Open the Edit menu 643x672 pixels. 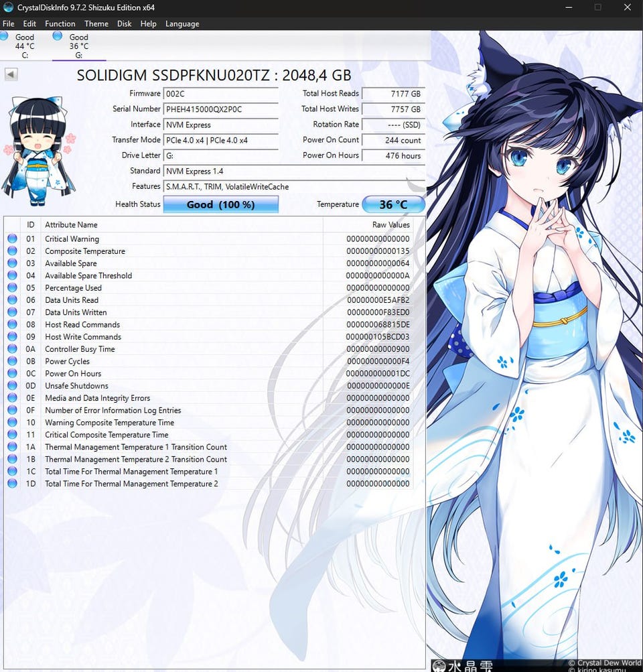click(29, 23)
